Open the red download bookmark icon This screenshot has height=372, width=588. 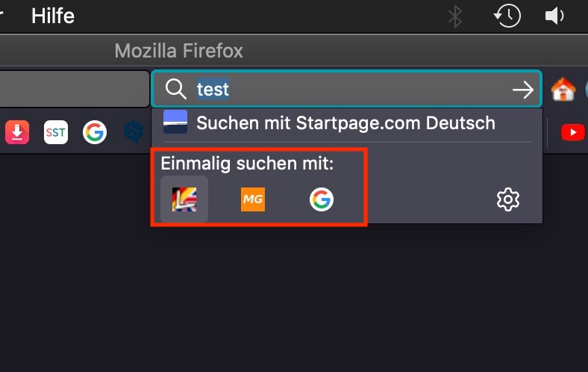point(17,132)
